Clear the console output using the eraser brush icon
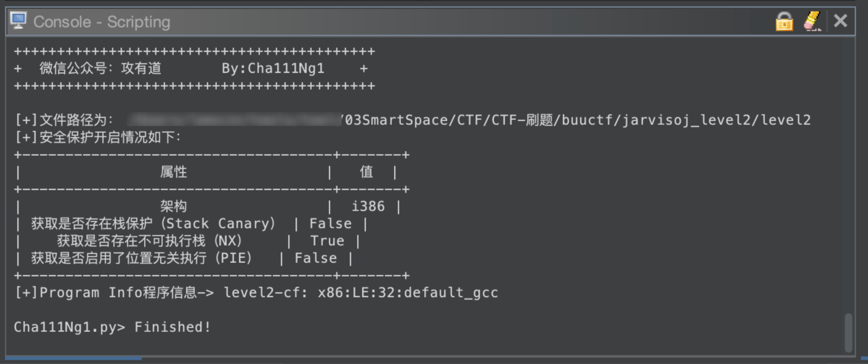868x364 pixels. tap(812, 21)
